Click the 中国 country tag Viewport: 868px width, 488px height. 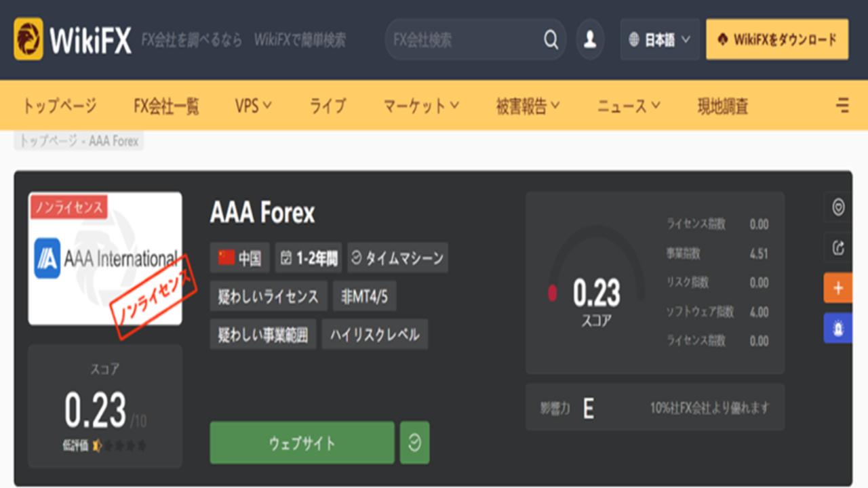(240, 258)
